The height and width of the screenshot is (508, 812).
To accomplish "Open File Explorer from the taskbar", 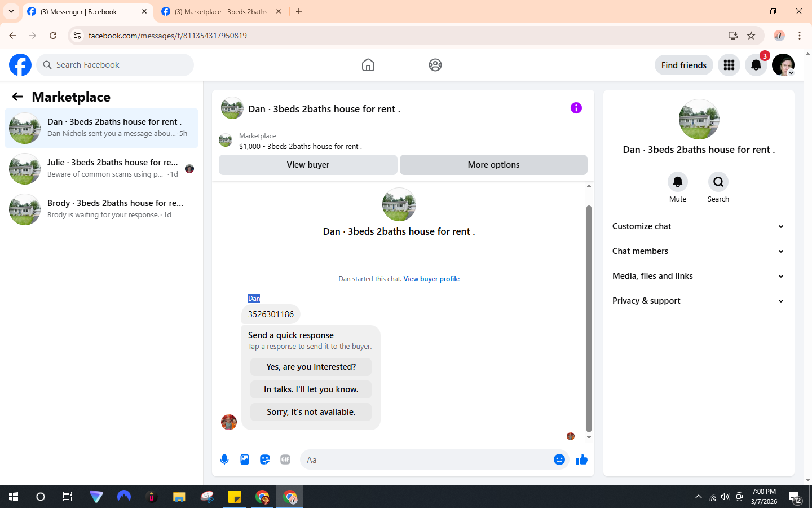I will click(x=179, y=497).
